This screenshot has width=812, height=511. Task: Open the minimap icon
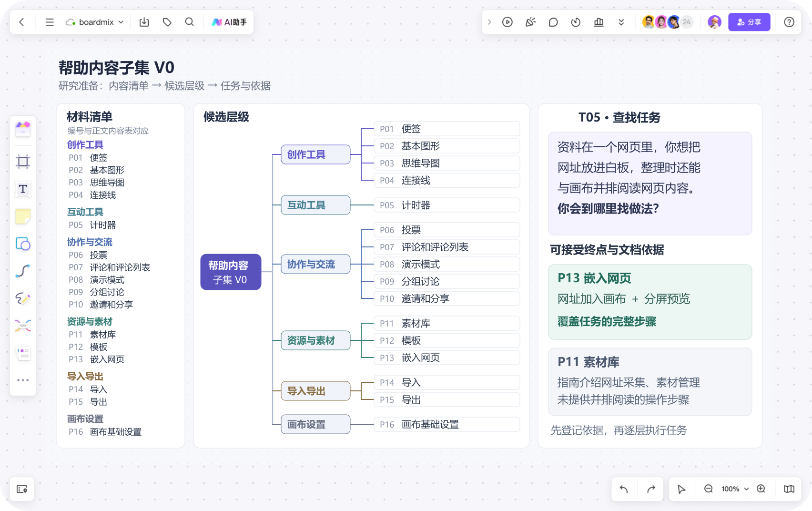tap(789, 489)
